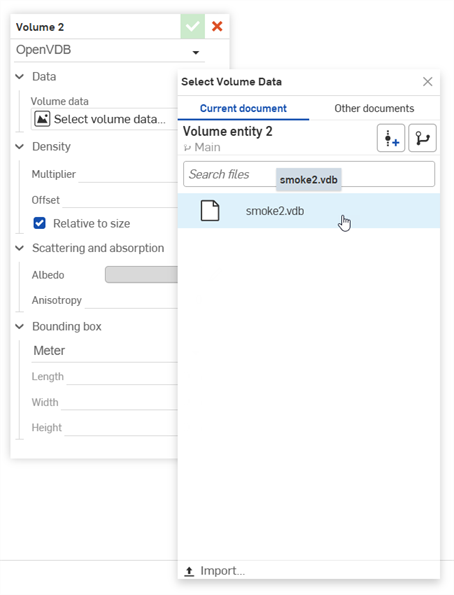The height and width of the screenshot is (595, 454).
Task: Close the Select Volume Data dialog
Action: click(x=428, y=82)
